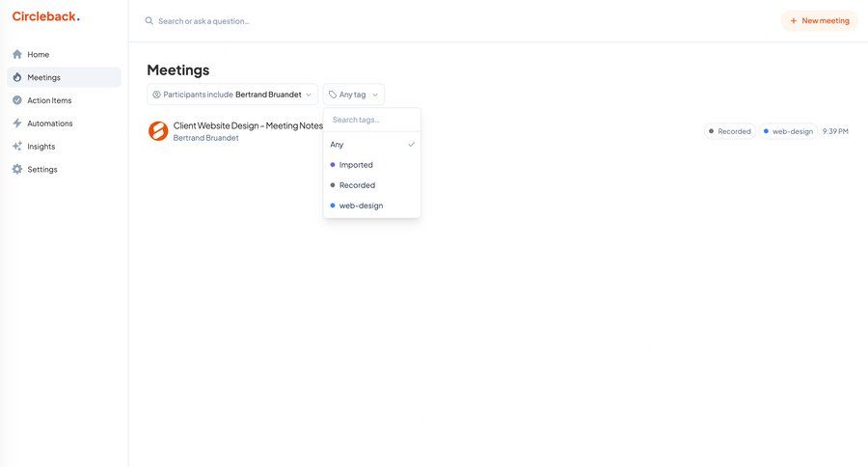This screenshot has height=467, width=868.
Task: Click the Search tags input field
Action: [371, 120]
